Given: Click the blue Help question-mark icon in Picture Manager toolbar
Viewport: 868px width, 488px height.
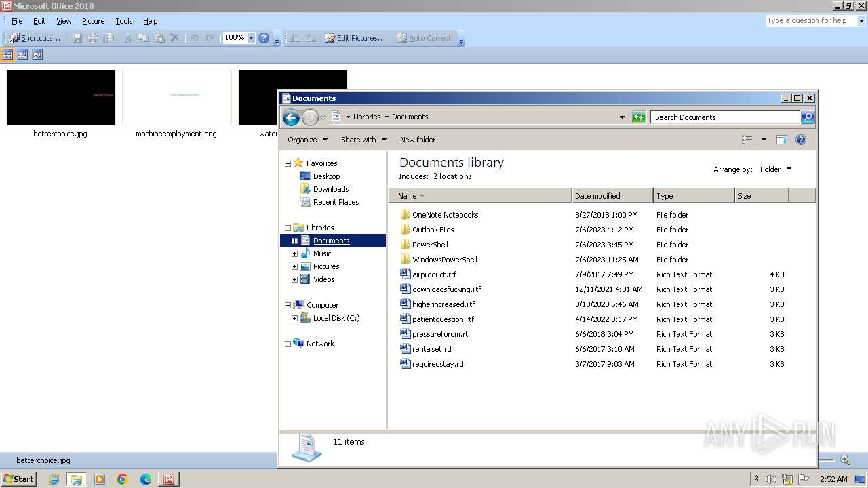Looking at the screenshot, I should [264, 38].
